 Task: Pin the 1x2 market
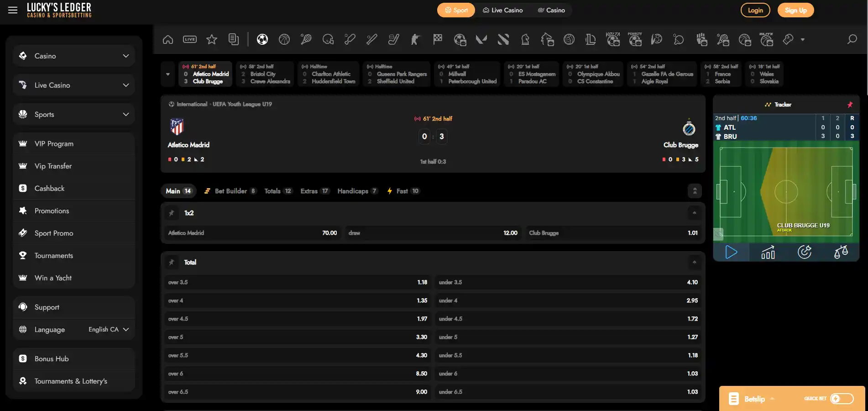tap(172, 213)
